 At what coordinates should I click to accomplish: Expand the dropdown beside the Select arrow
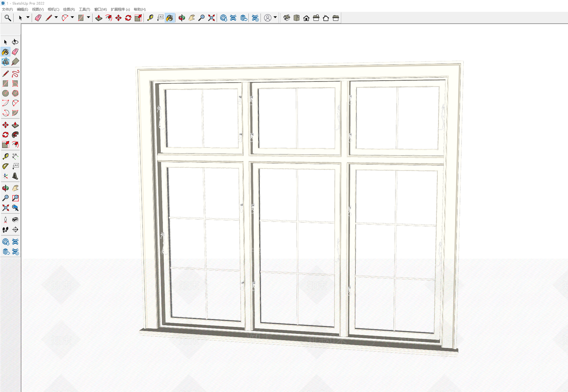28,17
